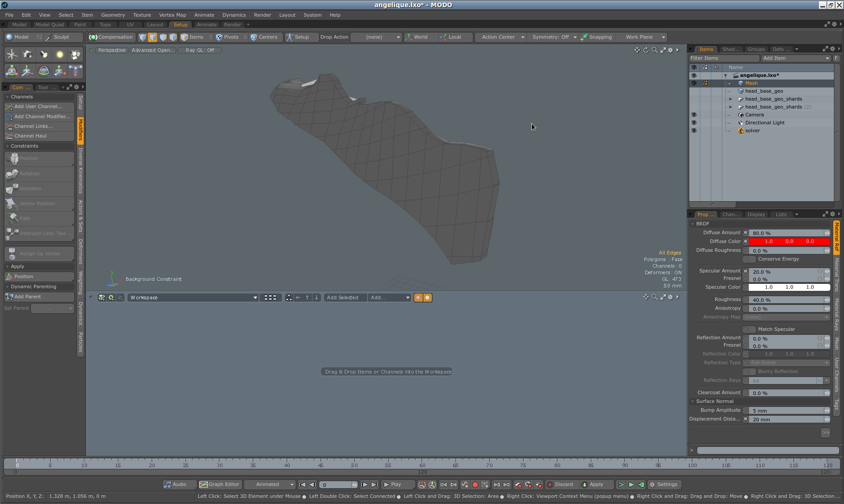Collapse the BRDF section

click(693, 224)
